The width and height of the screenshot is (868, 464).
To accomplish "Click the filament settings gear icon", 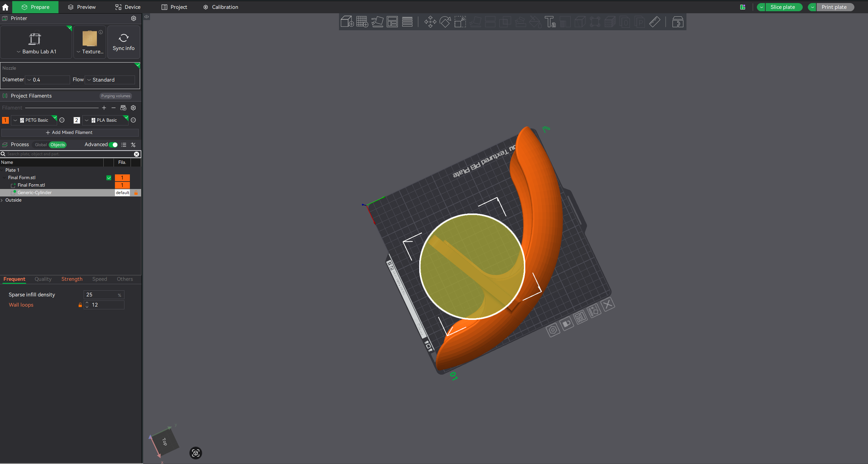I will [x=133, y=108].
